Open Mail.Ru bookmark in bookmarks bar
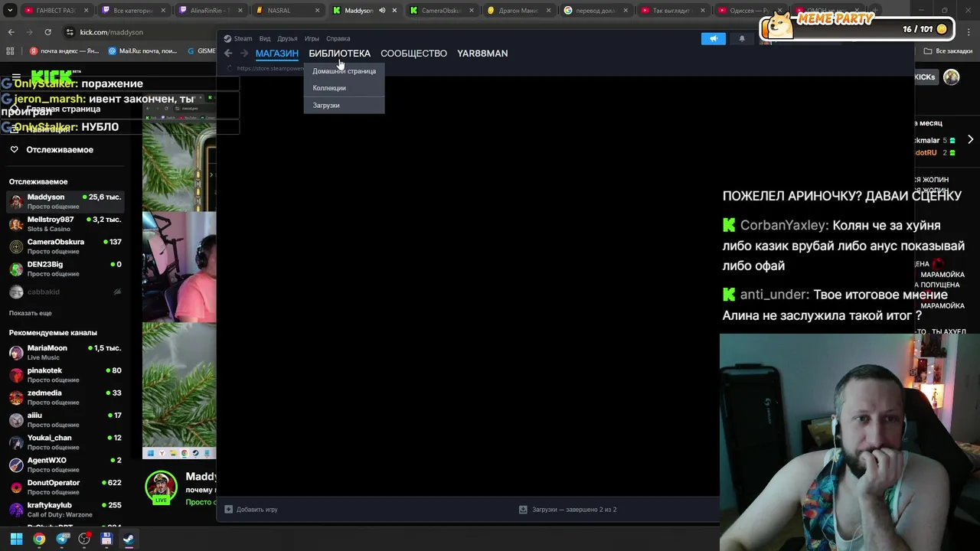Viewport: 980px width, 551px height. (x=143, y=51)
